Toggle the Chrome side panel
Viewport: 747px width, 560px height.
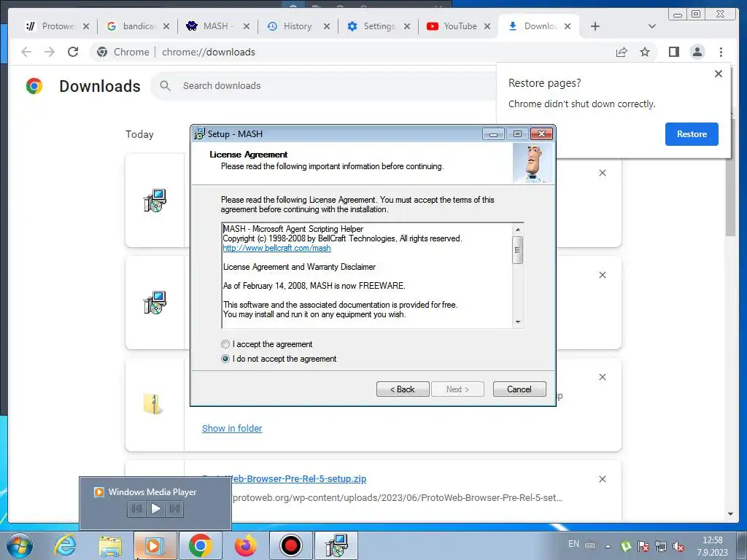coord(673,52)
